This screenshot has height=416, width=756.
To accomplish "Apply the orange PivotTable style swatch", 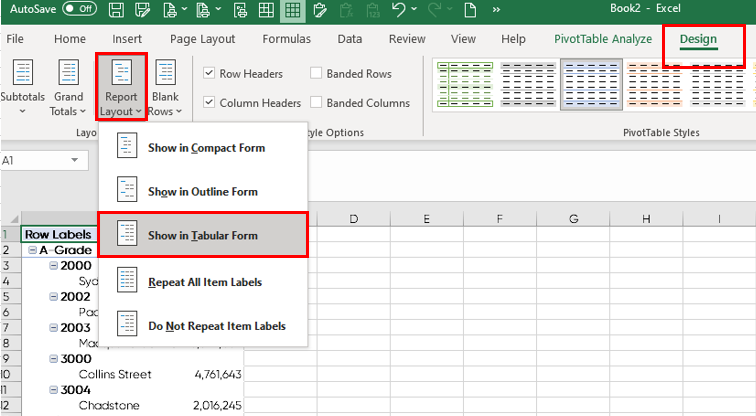I will coord(653,82).
